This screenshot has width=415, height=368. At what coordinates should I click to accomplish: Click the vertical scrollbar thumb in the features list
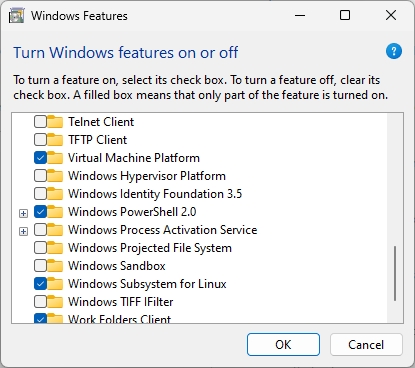395,274
